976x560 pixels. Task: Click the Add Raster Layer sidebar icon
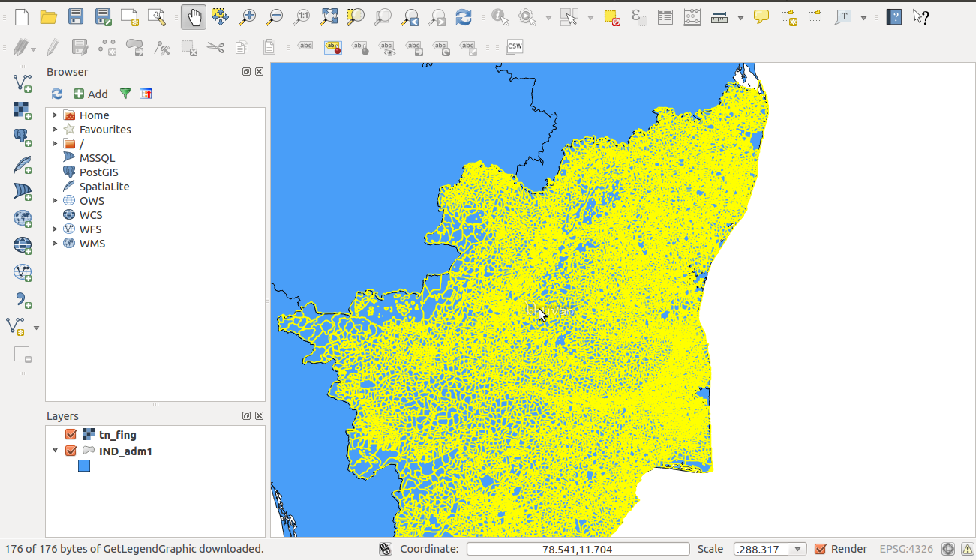click(x=23, y=109)
